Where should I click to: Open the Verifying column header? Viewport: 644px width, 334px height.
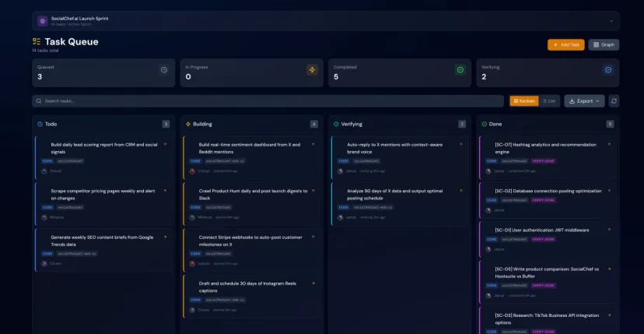(x=400, y=124)
